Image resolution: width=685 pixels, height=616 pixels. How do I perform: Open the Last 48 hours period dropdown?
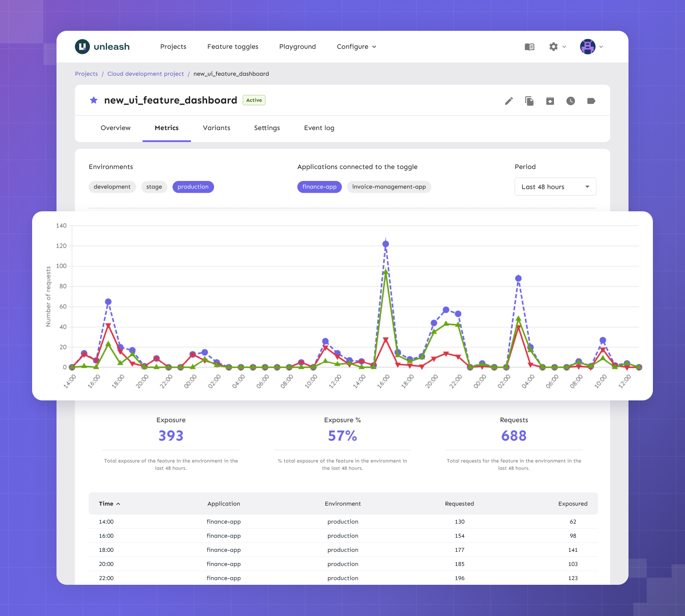[x=555, y=187]
